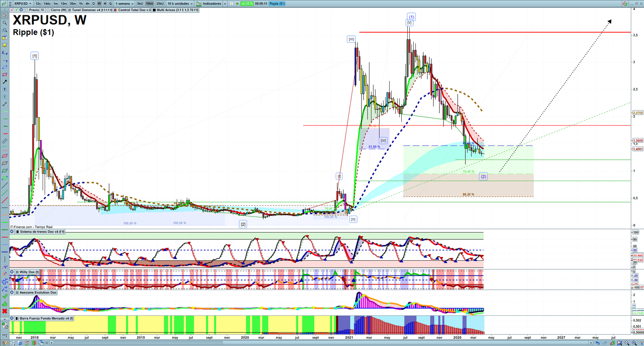Click the Ripple ($1) label button
Image resolution: width=644 pixels, height=346 pixels.
click(277, 4)
